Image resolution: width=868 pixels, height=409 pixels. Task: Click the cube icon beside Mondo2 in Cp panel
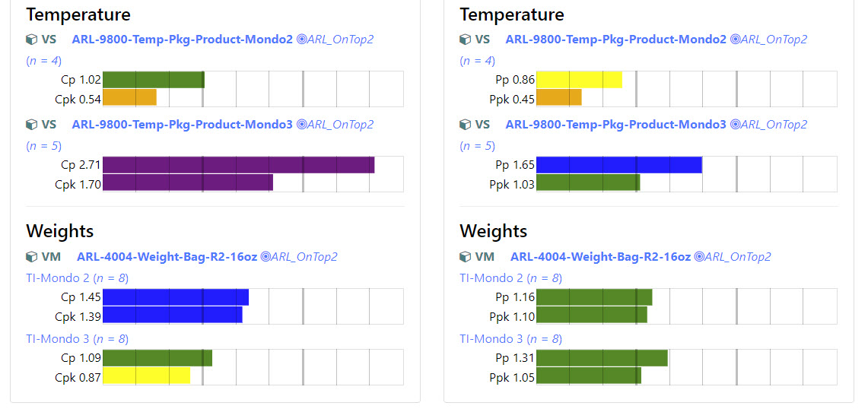pyautogui.click(x=31, y=40)
